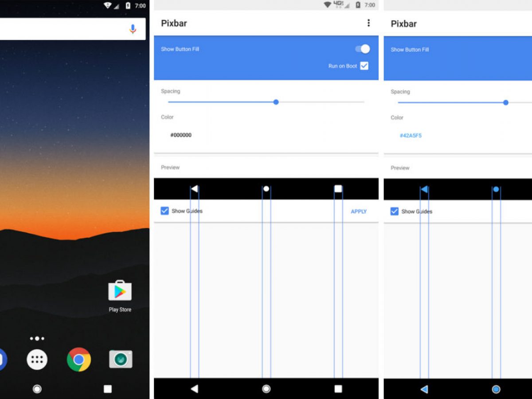Tap the white preview Recents square
Image resolution: width=532 pixels, height=399 pixels.
pos(338,189)
